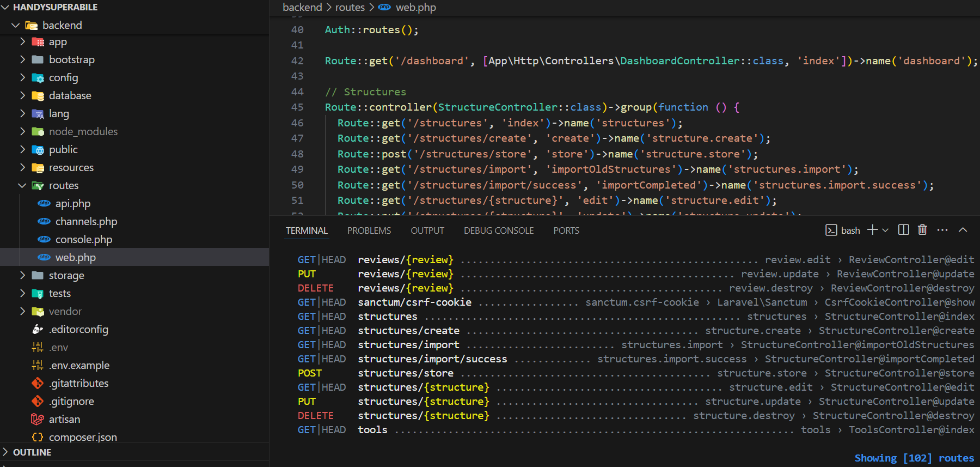Click 'structures/import/success' in terminal output

(x=432, y=359)
